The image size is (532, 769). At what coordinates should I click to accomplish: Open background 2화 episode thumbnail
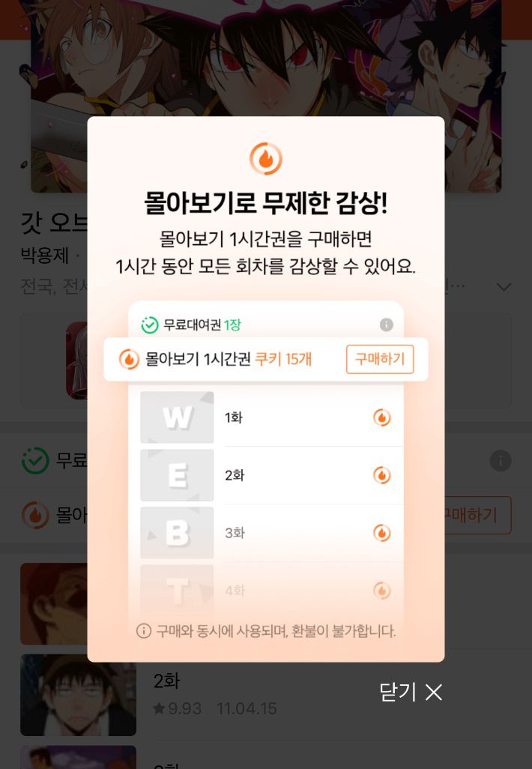[x=79, y=695]
